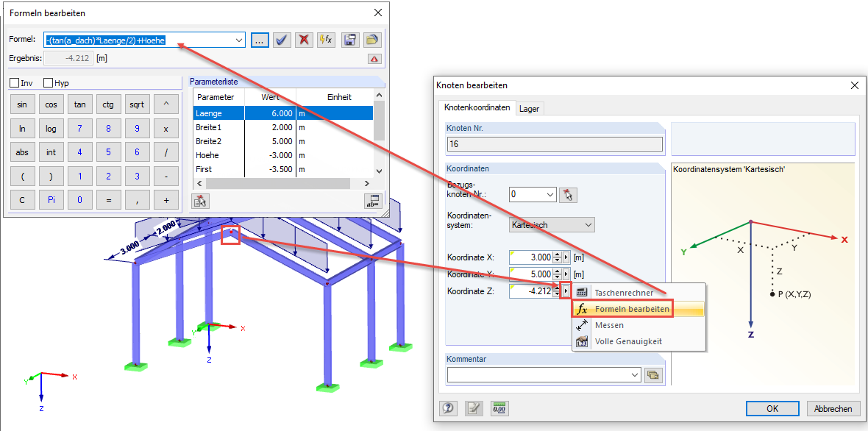Open the ellipsis browse button next to the formula
Image resolution: width=868 pixels, height=431 pixels.
(x=260, y=40)
